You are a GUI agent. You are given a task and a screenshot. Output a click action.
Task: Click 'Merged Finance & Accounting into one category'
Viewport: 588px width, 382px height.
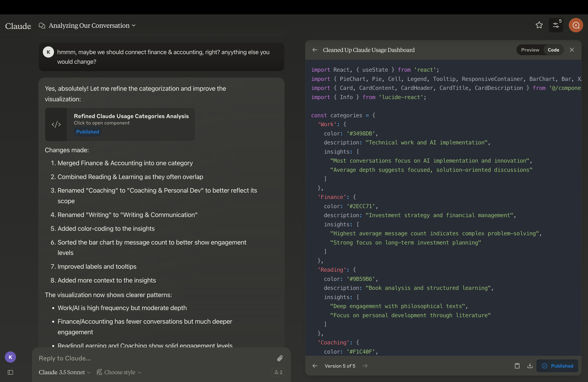click(x=125, y=163)
